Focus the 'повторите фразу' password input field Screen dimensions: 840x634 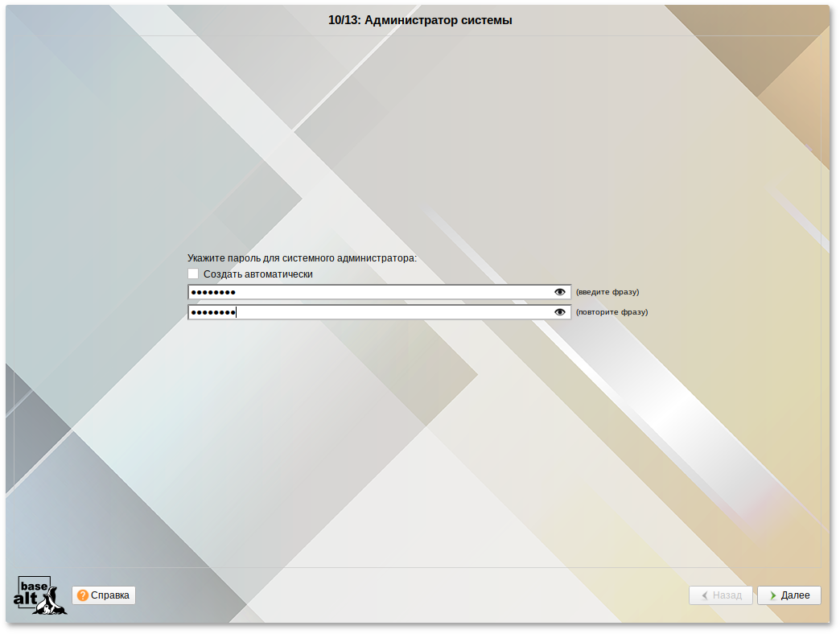coord(370,312)
